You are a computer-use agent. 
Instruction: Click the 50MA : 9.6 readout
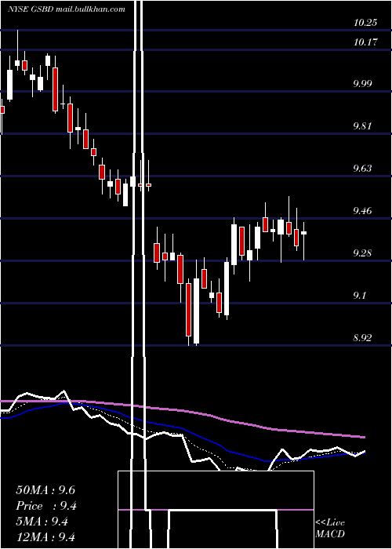(45, 490)
